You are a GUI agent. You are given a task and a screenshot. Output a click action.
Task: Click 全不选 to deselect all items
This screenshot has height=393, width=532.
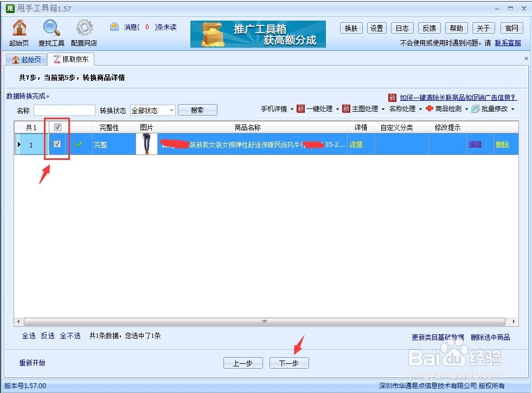[69, 336]
